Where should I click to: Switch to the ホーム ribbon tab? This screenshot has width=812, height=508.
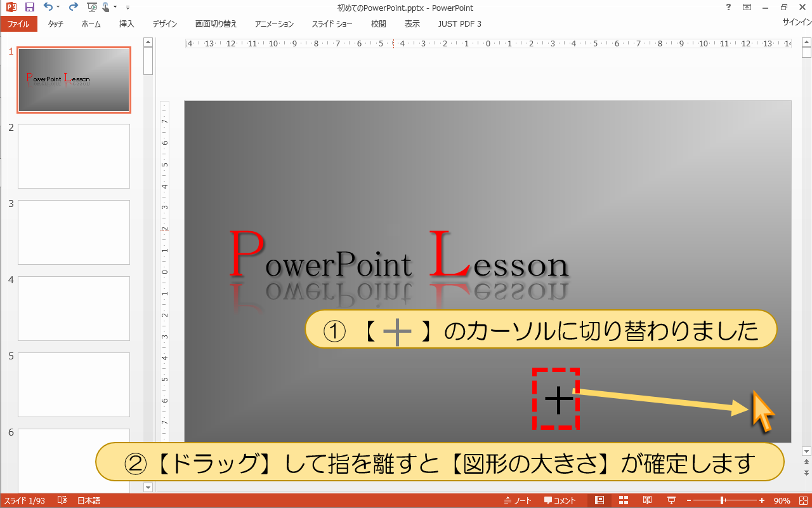tap(91, 24)
